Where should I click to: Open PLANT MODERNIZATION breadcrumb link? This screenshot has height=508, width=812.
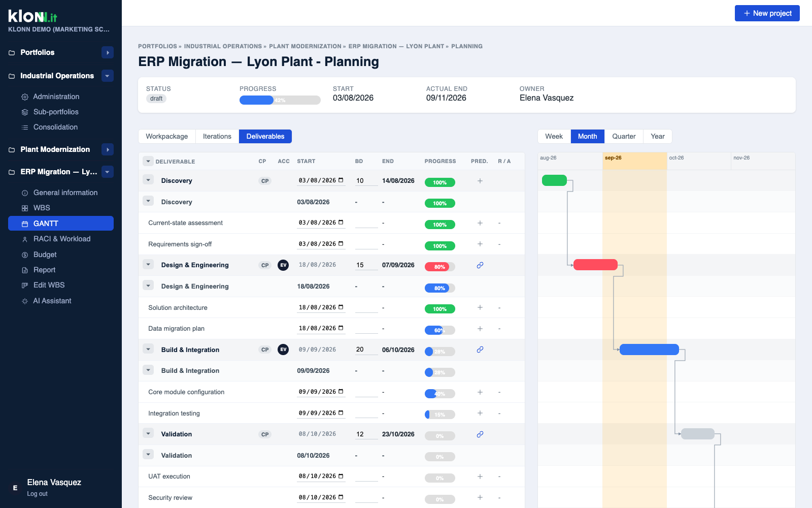pos(305,46)
